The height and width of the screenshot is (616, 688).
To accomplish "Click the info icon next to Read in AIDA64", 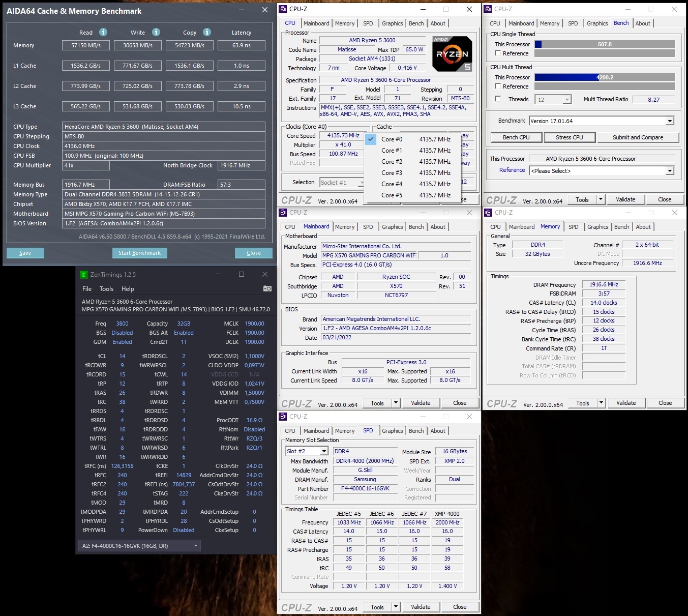I will pos(103,32).
